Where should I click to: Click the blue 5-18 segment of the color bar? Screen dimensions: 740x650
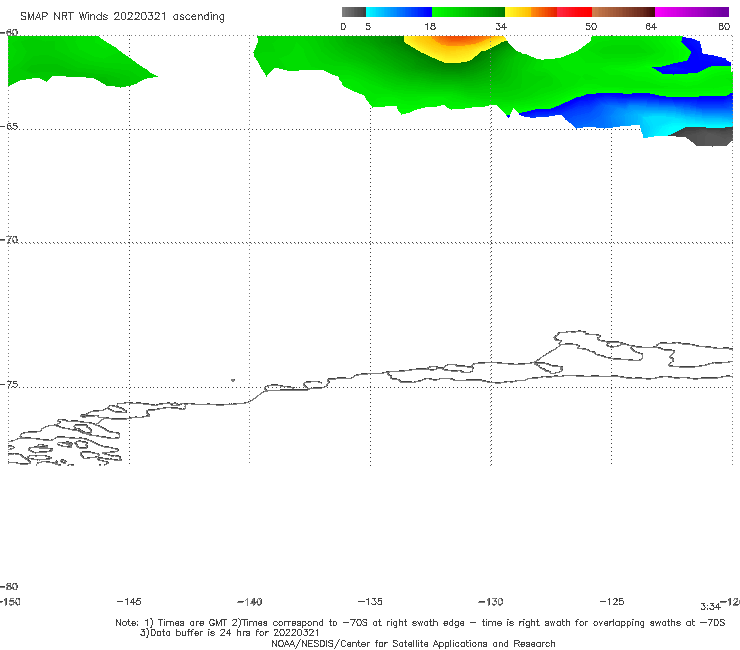399,12
